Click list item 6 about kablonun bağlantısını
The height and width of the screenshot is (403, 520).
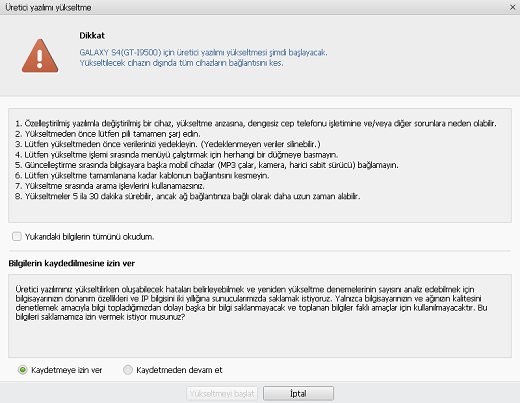point(142,175)
